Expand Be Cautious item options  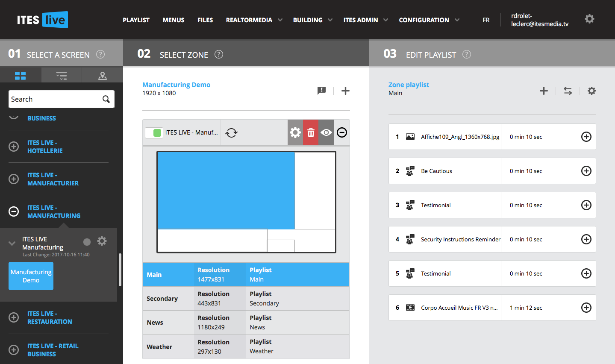586,171
